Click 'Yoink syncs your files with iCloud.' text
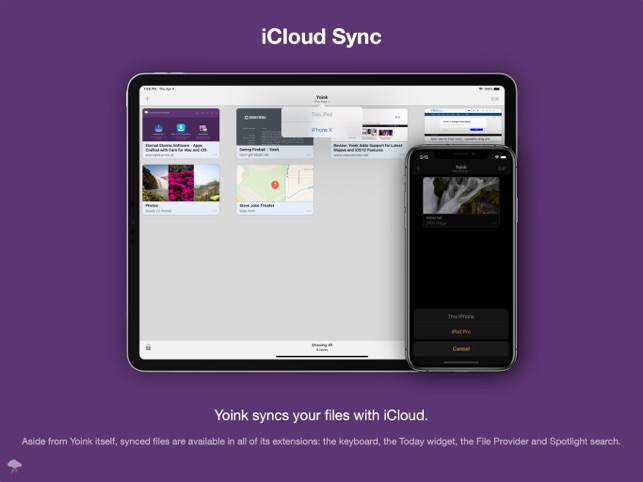The image size is (643, 482). pyautogui.click(x=321, y=415)
